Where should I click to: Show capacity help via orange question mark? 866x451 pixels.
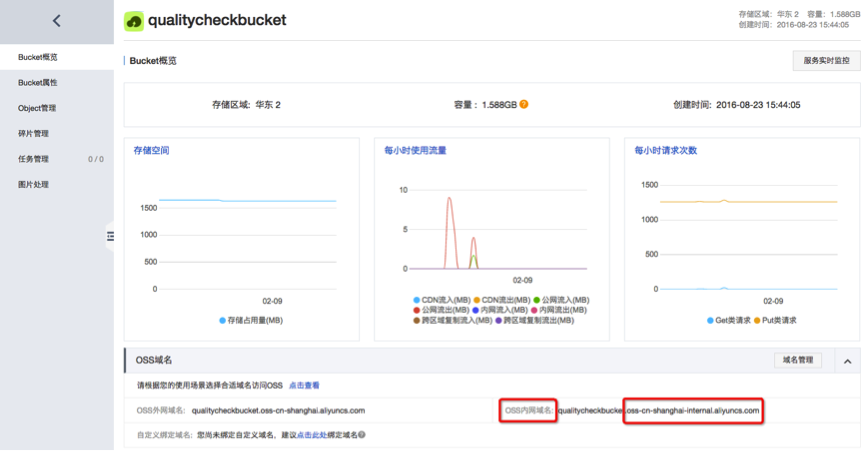(524, 104)
